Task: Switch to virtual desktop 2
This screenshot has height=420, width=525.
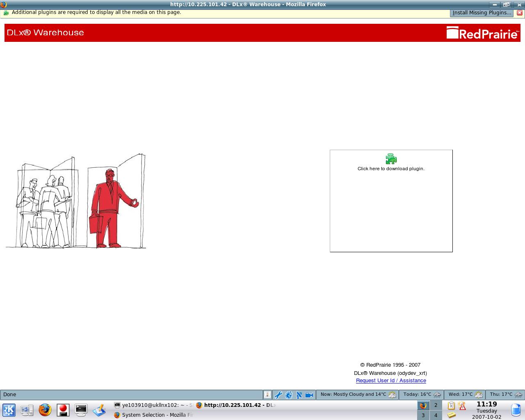Action: point(436,405)
